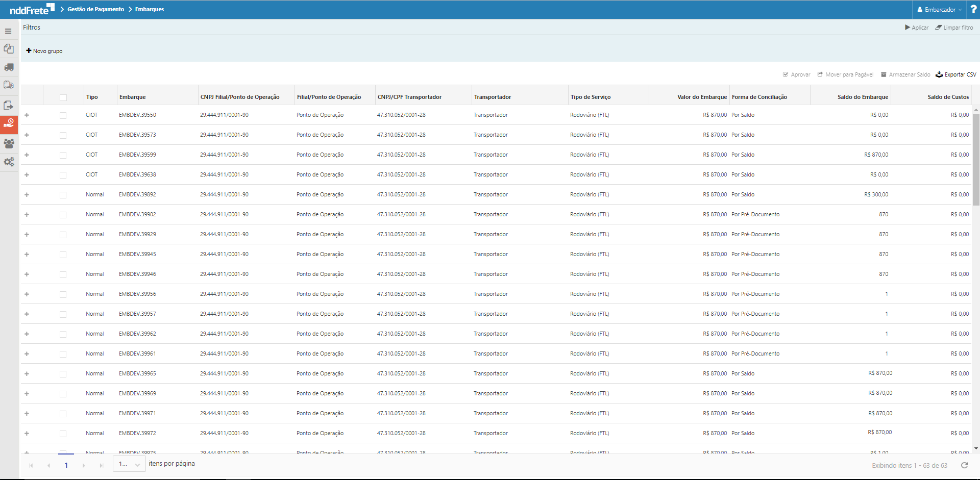This screenshot has height=480, width=980.
Task: Click the table's vertical scrollbar thumb
Action: click(976, 158)
